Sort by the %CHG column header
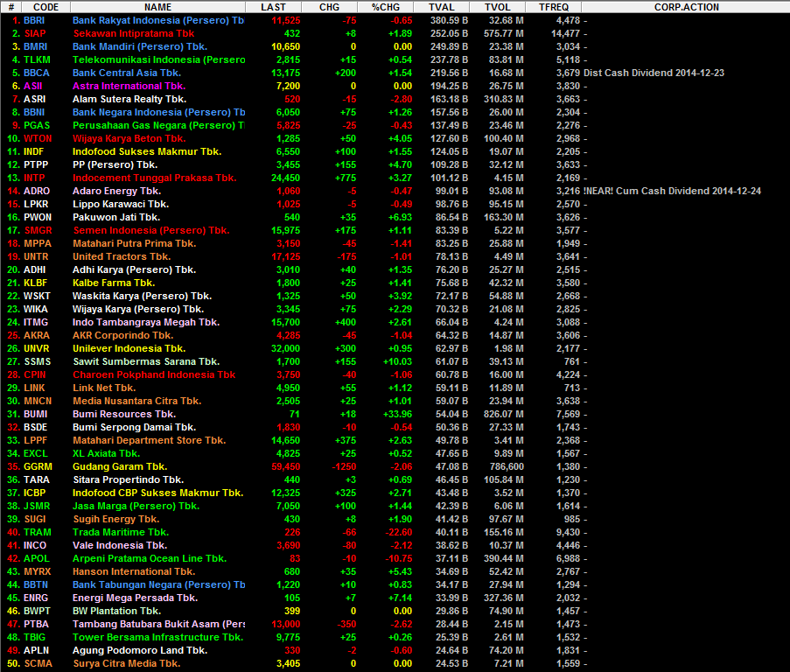This screenshot has width=790, height=672. (386, 7)
